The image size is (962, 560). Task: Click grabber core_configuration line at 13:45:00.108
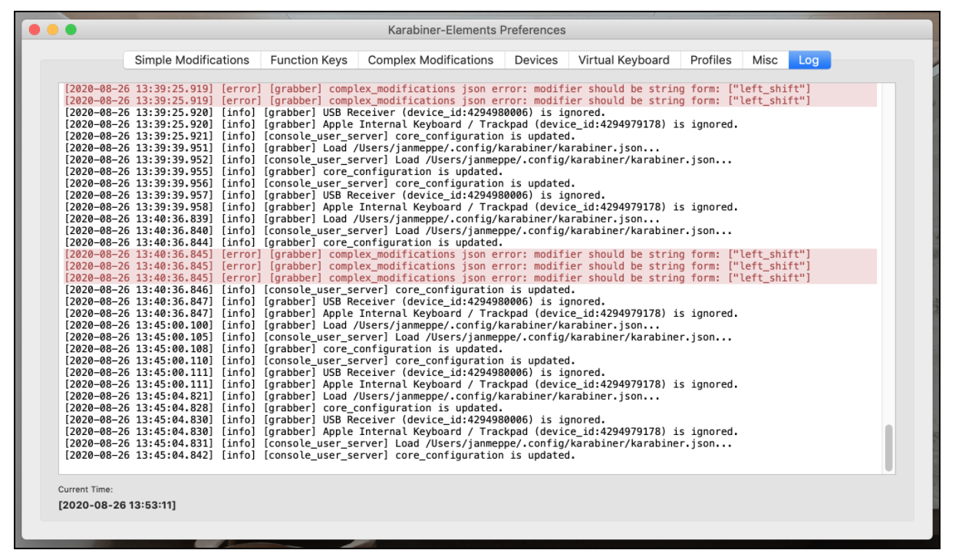[x=284, y=349]
